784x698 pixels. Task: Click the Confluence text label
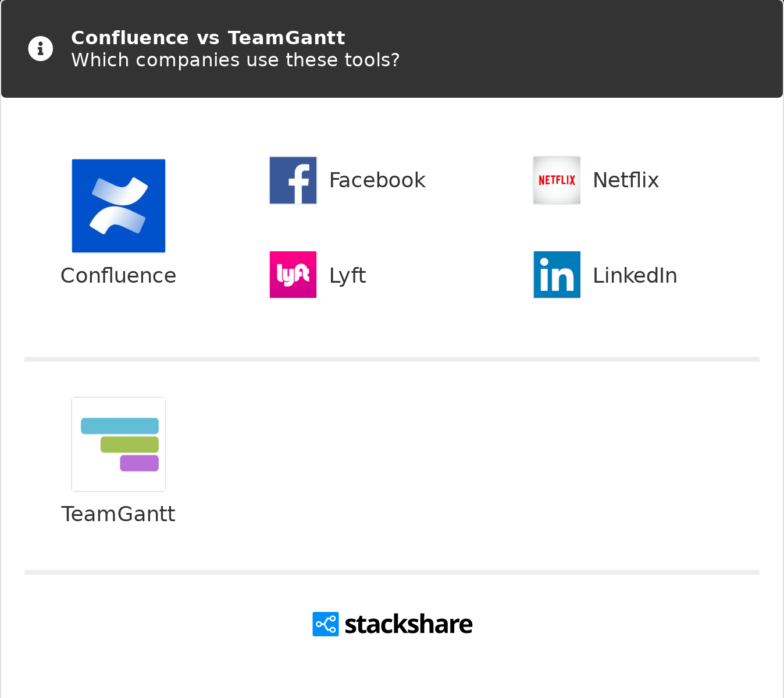coord(118,276)
